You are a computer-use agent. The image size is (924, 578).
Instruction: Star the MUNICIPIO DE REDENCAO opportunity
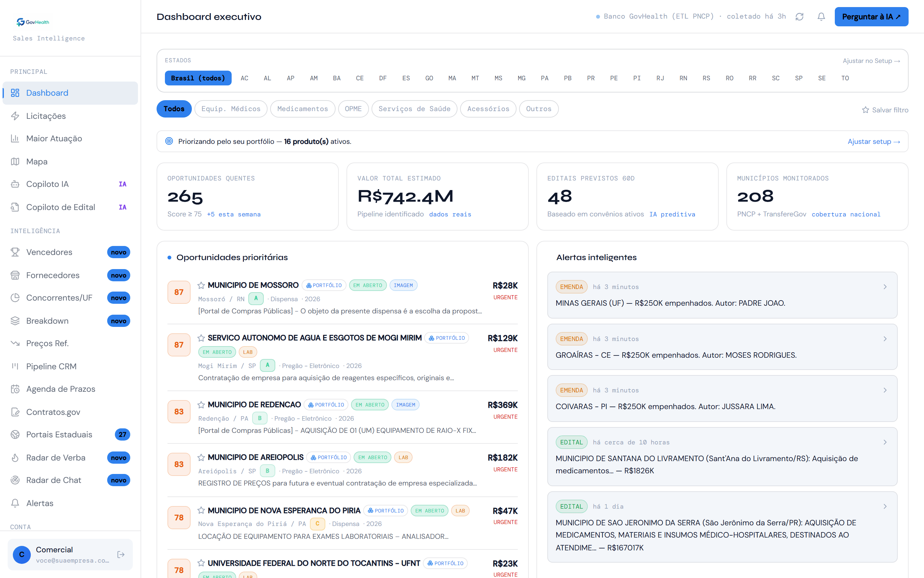tap(201, 405)
